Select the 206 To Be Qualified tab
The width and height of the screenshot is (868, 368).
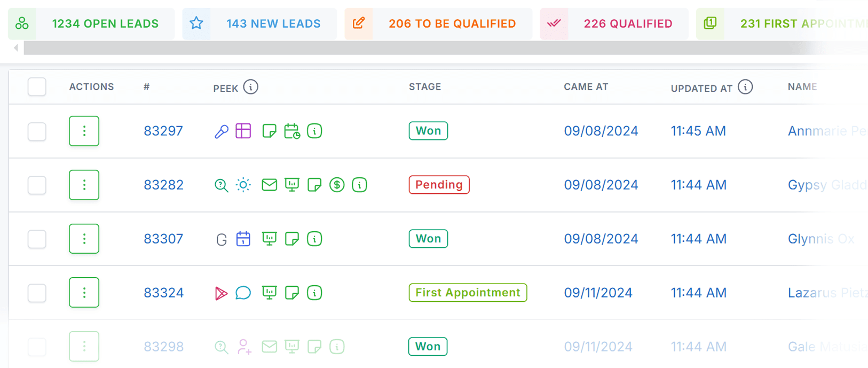coord(438,24)
